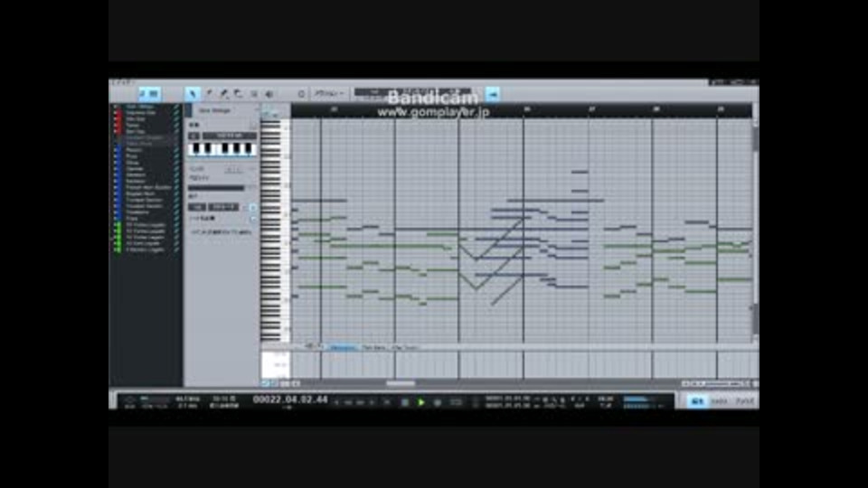868x488 pixels.
Task: Toggle the Loop button in the transport
Action: pyautogui.click(x=456, y=402)
